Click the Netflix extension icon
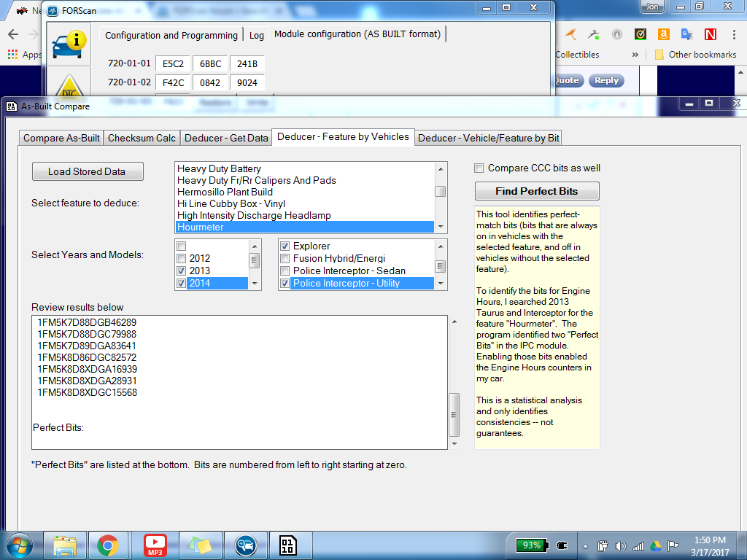The height and width of the screenshot is (560, 747). click(x=710, y=34)
